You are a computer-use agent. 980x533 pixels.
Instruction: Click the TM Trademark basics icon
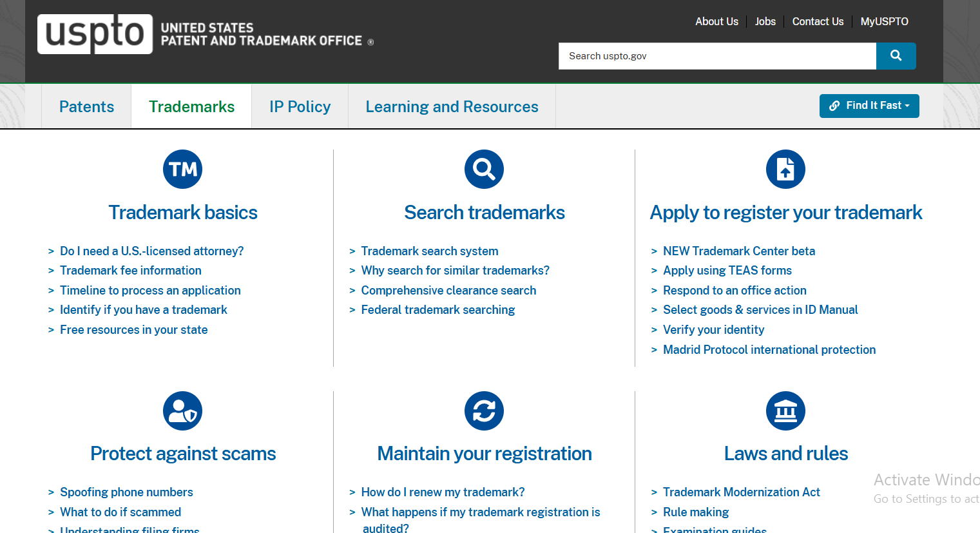(183, 170)
